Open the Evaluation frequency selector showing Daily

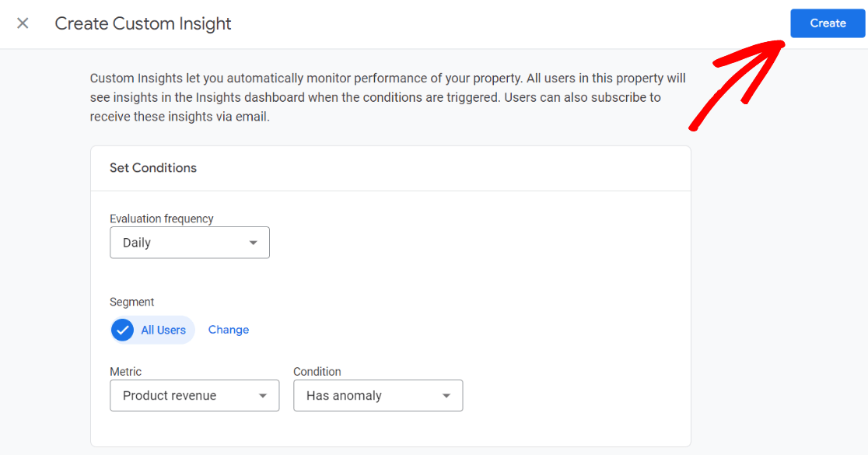(x=190, y=243)
